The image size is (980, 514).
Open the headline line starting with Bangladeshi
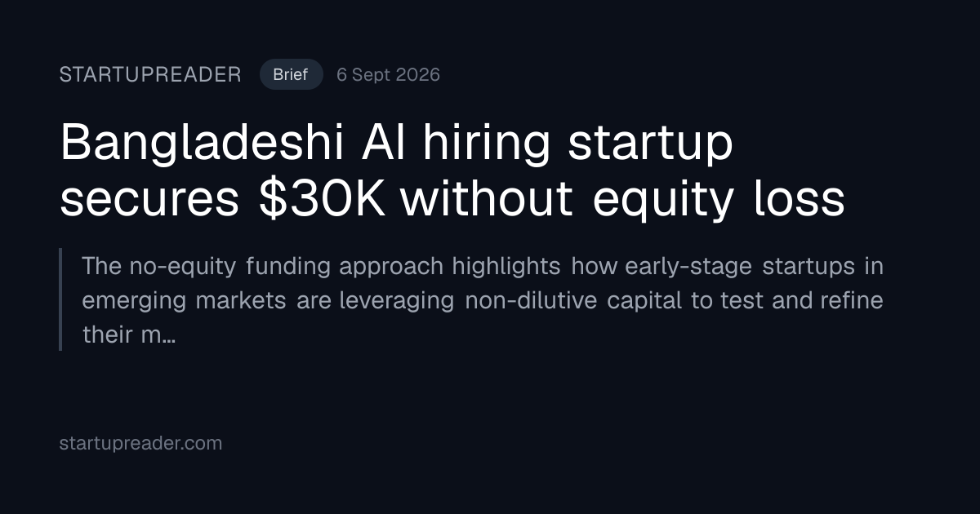click(x=397, y=144)
